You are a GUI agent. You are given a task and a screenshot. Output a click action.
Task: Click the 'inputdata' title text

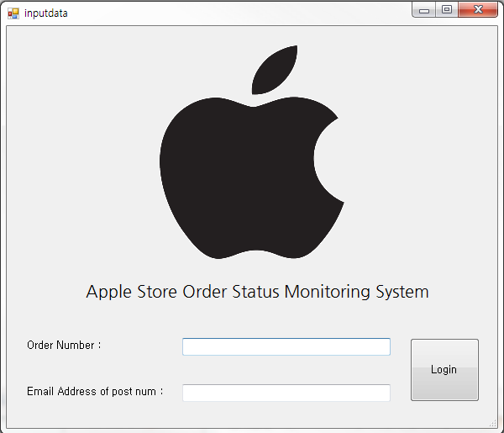coord(46,13)
